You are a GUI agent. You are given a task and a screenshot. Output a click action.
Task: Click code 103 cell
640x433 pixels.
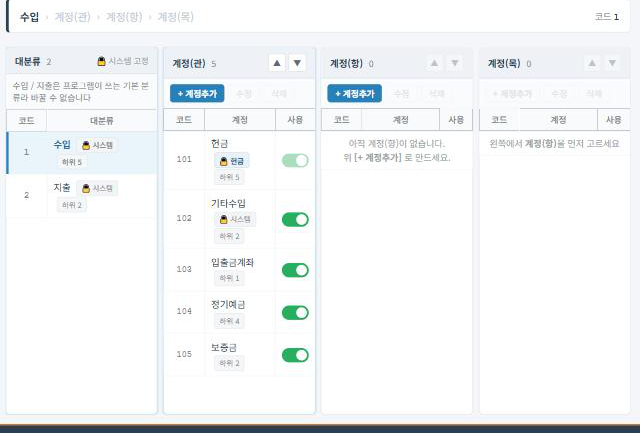coord(184,269)
